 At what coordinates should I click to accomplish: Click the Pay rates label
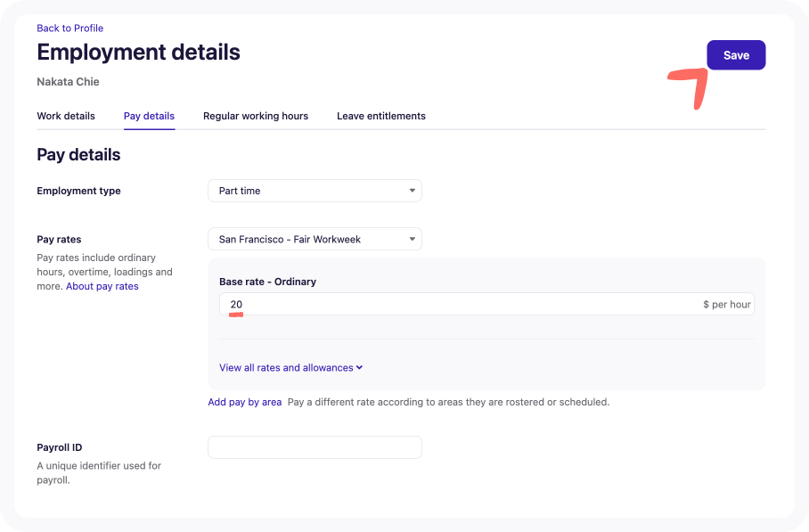59,240
